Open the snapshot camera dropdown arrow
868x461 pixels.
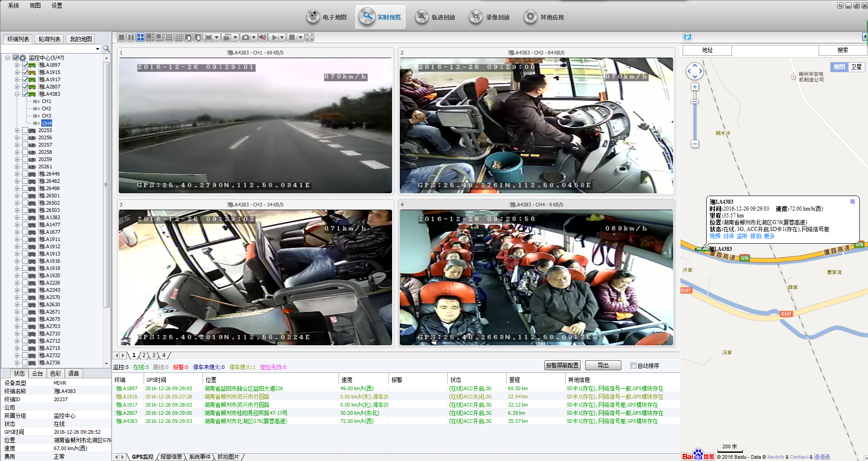point(254,37)
